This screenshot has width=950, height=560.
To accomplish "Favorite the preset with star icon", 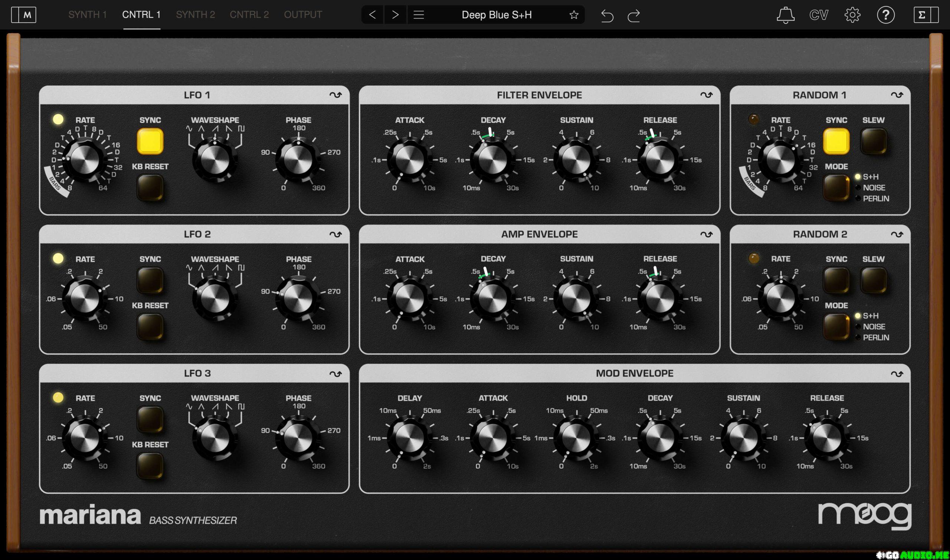I will pyautogui.click(x=573, y=15).
